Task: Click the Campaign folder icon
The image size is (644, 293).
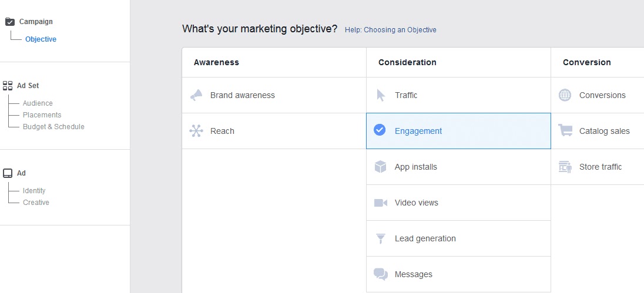Action: (10, 22)
